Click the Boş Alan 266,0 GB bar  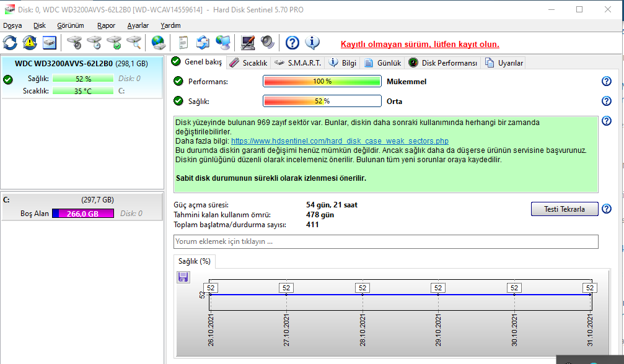tap(83, 214)
